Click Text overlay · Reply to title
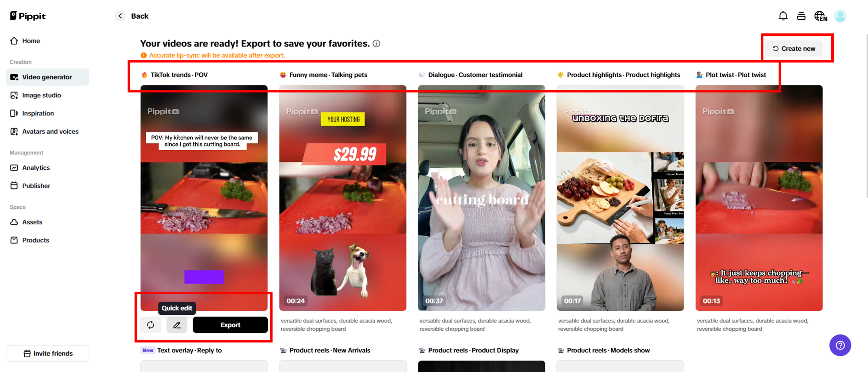This screenshot has width=868, height=372. click(190, 350)
